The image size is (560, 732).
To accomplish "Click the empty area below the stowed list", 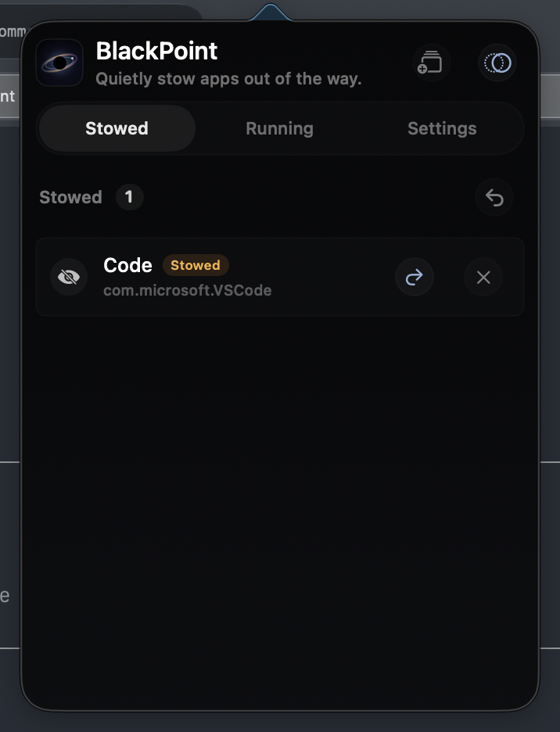I will tap(280, 509).
